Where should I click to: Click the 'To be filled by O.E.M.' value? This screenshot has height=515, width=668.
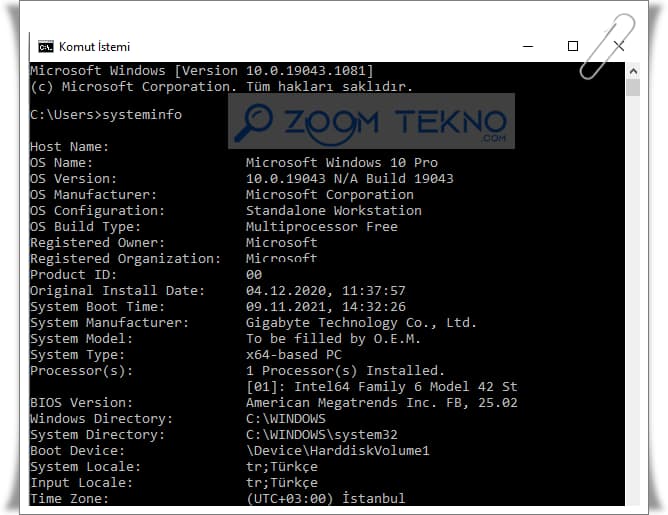(334, 339)
